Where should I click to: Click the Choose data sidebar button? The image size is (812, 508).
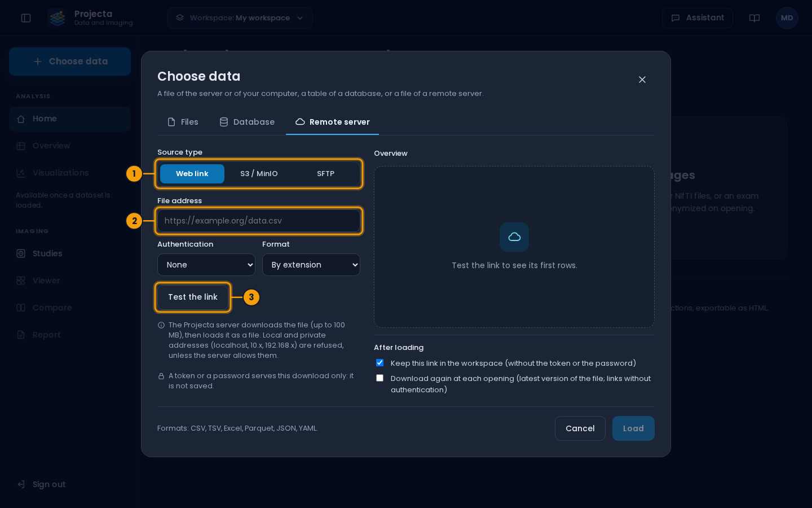(70, 62)
